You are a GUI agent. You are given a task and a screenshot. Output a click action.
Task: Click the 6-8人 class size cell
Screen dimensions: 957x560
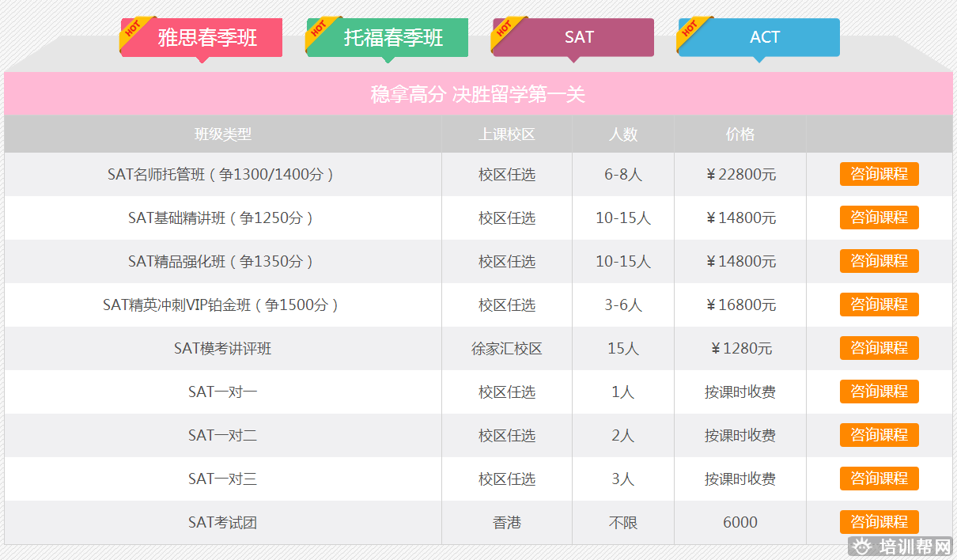coord(623,175)
